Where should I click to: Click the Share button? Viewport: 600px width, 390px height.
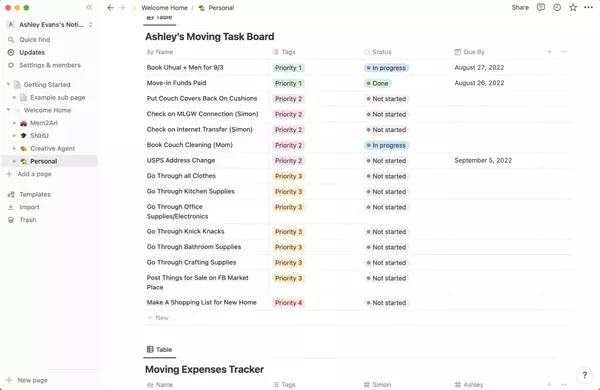click(x=520, y=7)
